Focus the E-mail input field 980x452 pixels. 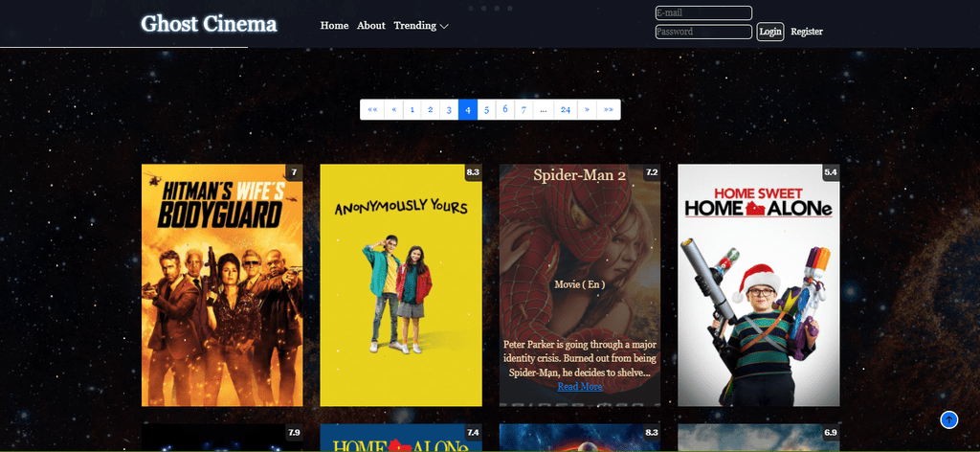703,12
